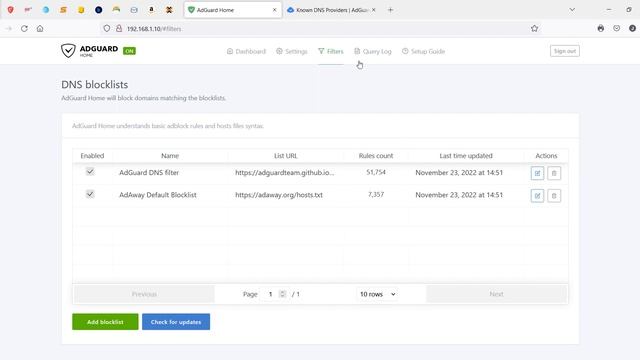Open the dark round extension icon
640x360 pixels.
pos(632,29)
